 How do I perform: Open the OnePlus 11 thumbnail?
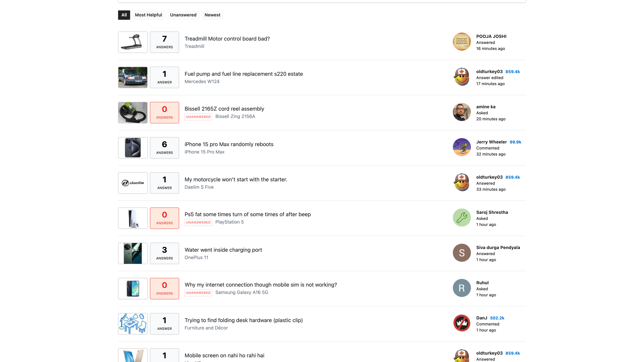coord(133,254)
